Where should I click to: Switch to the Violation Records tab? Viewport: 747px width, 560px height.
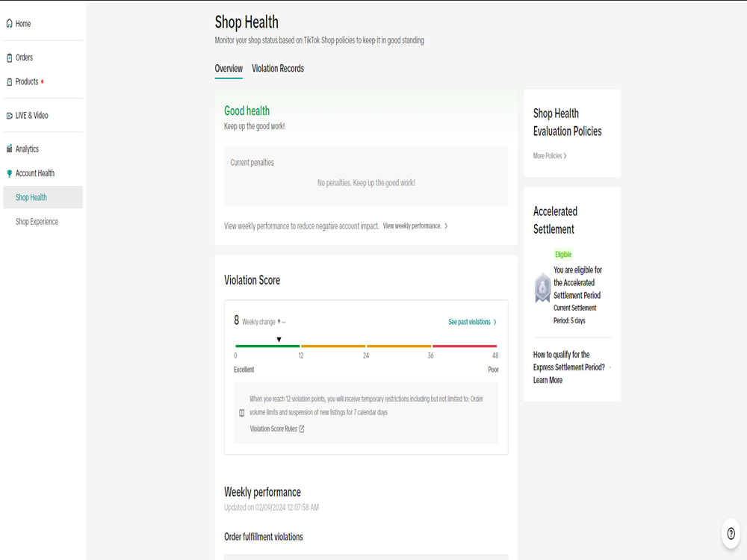[278, 69]
